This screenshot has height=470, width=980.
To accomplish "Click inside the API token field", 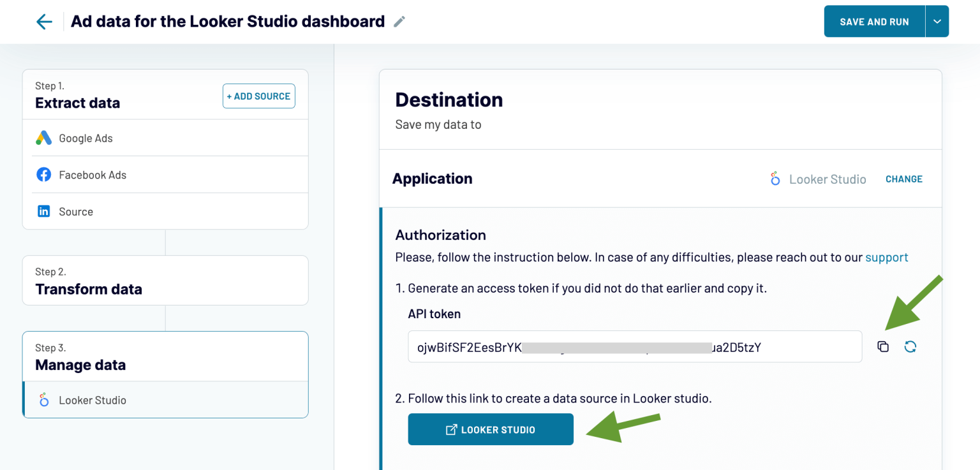I will tap(635, 346).
